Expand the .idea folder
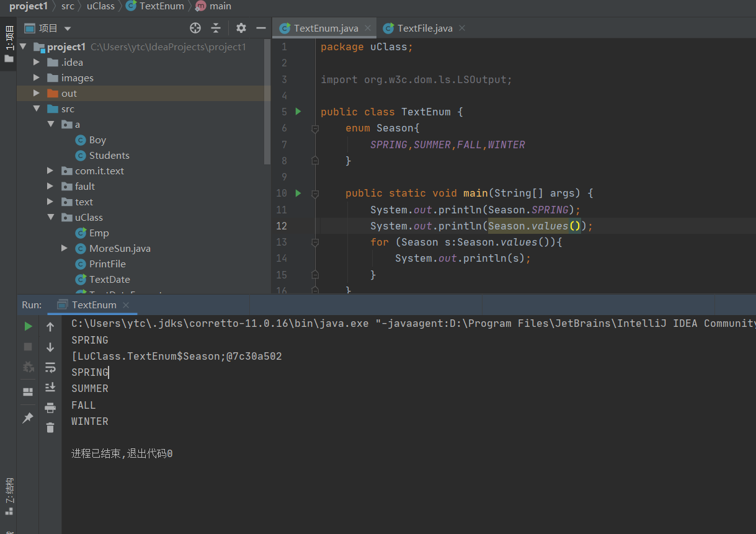756x534 pixels. pyautogui.click(x=37, y=62)
